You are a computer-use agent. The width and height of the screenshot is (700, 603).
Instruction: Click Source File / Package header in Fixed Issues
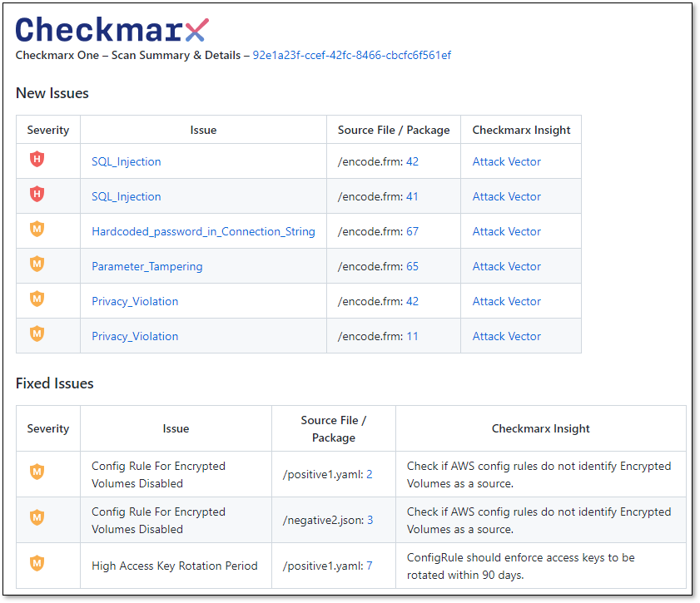tap(334, 428)
